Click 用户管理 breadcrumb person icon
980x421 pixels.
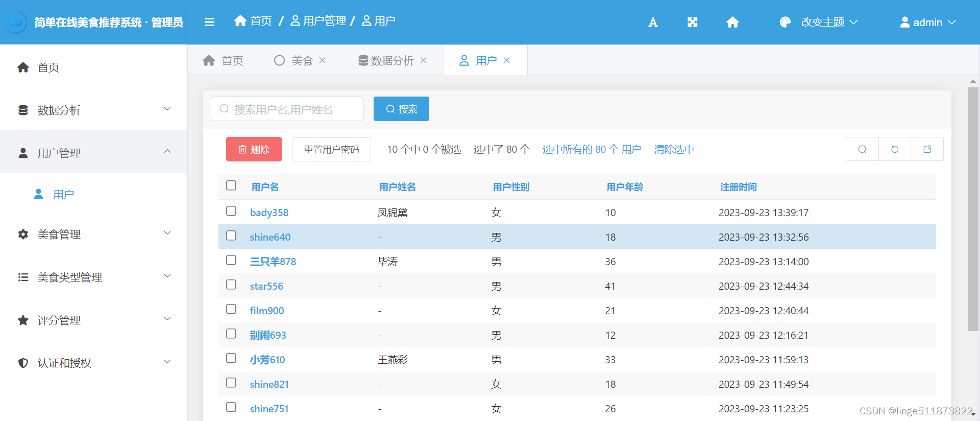295,20
